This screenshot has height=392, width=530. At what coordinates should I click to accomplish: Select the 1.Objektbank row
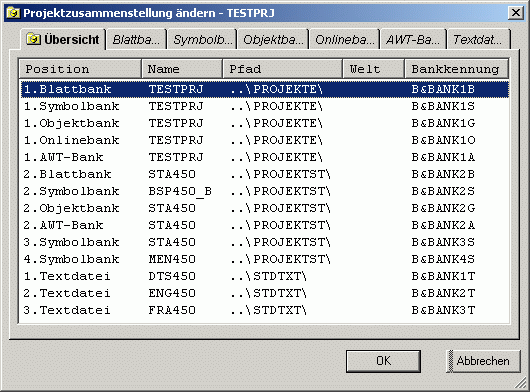[265, 123]
